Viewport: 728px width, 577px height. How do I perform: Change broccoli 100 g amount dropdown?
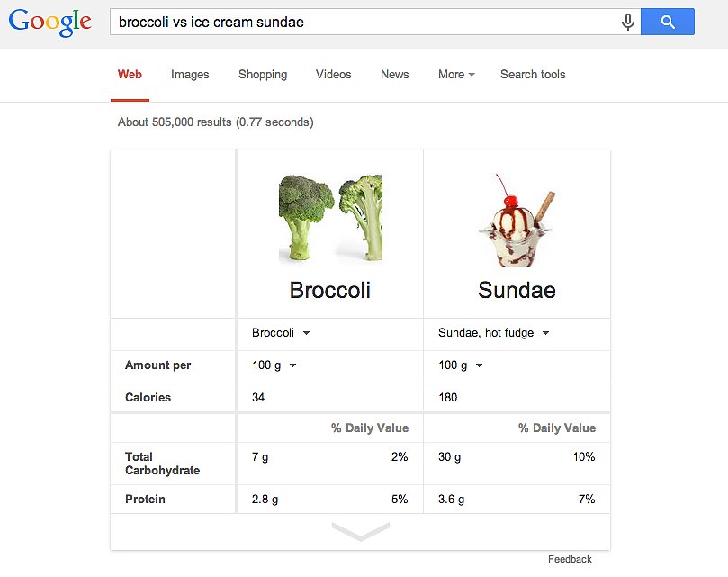[274, 365]
